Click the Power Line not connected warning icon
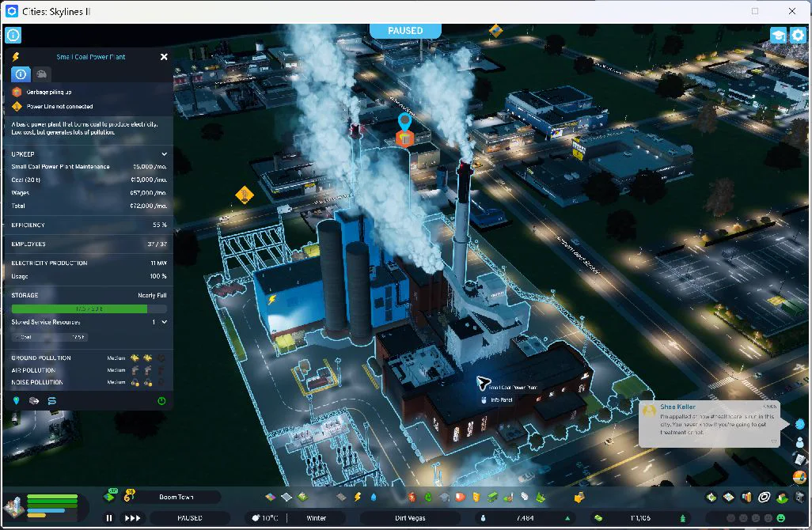The image size is (812, 530). point(17,107)
